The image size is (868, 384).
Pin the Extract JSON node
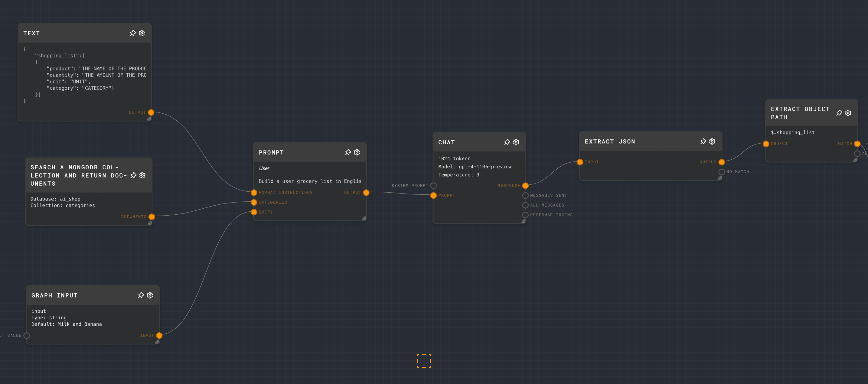point(703,141)
